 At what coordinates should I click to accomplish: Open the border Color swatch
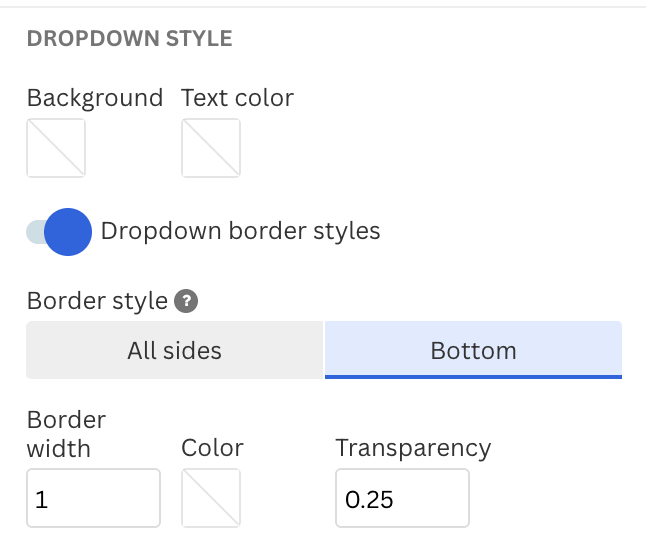pos(211,498)
